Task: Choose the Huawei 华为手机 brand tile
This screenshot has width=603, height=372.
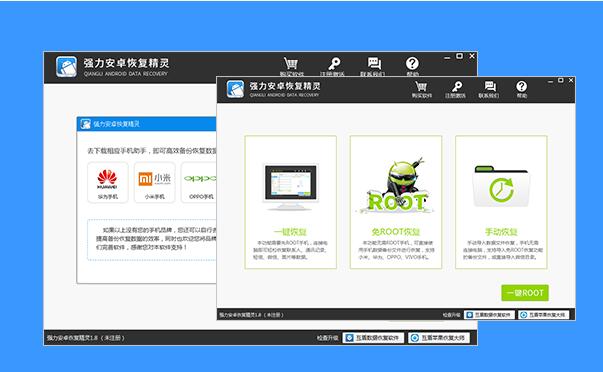Action: pos(108,182)
